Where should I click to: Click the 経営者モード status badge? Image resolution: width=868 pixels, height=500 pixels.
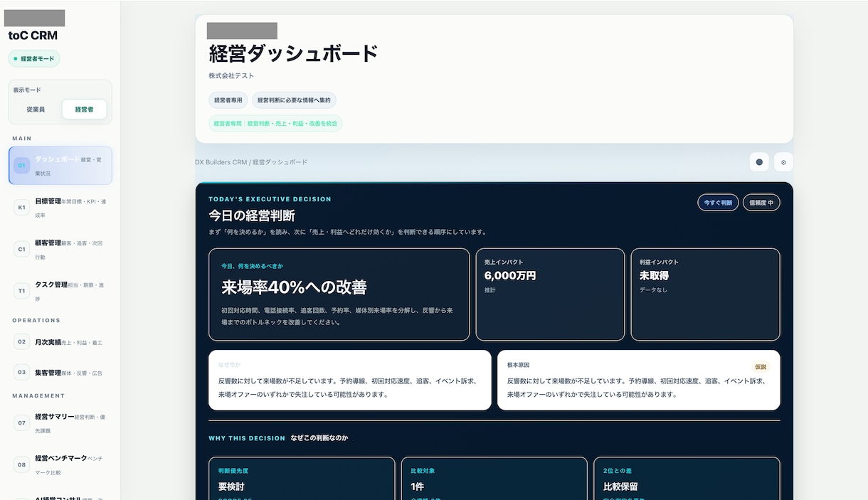[x=34, y=59]
